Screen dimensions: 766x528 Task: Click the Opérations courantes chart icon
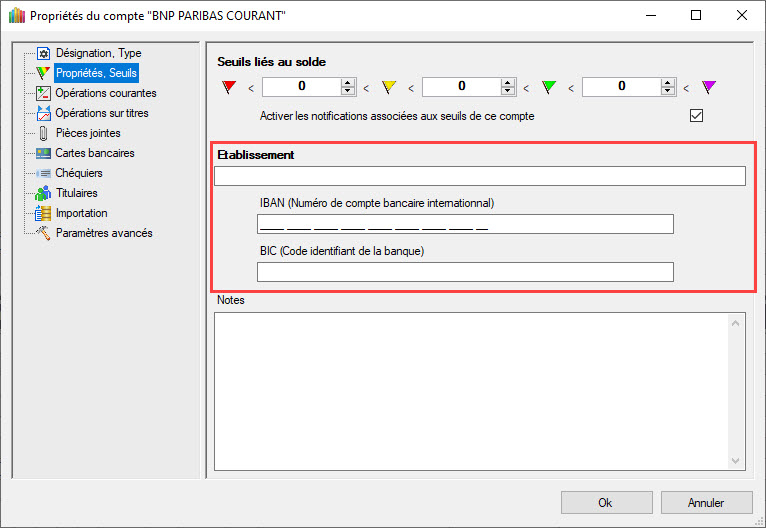[43, 93]
